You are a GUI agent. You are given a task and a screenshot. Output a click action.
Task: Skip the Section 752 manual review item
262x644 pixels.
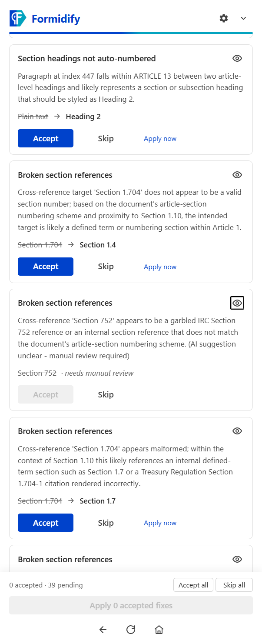[x=106, y=394]
